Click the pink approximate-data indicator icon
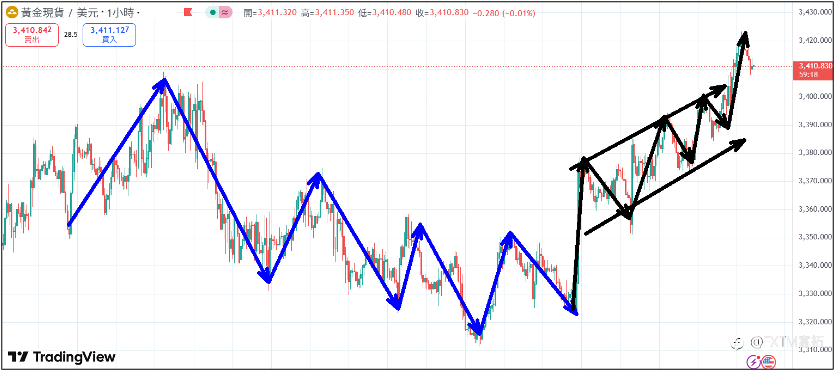 [x=226, y=12]
